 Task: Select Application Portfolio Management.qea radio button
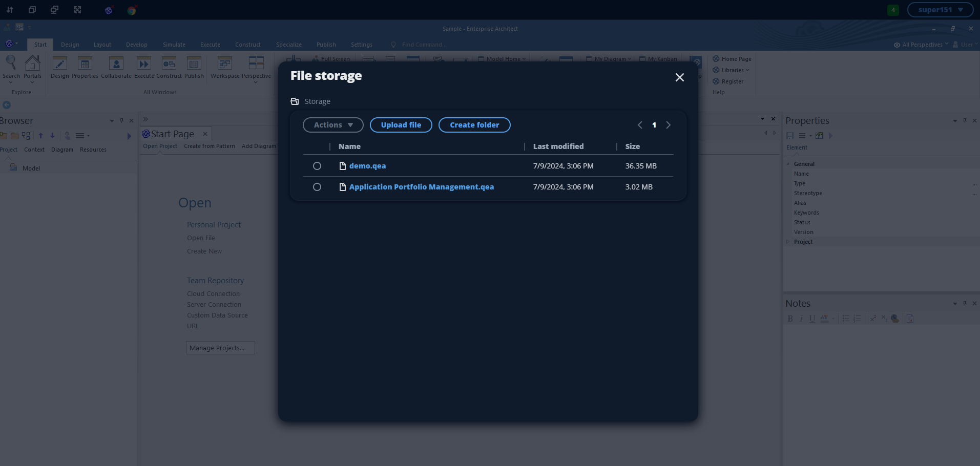tap(317, 187)
